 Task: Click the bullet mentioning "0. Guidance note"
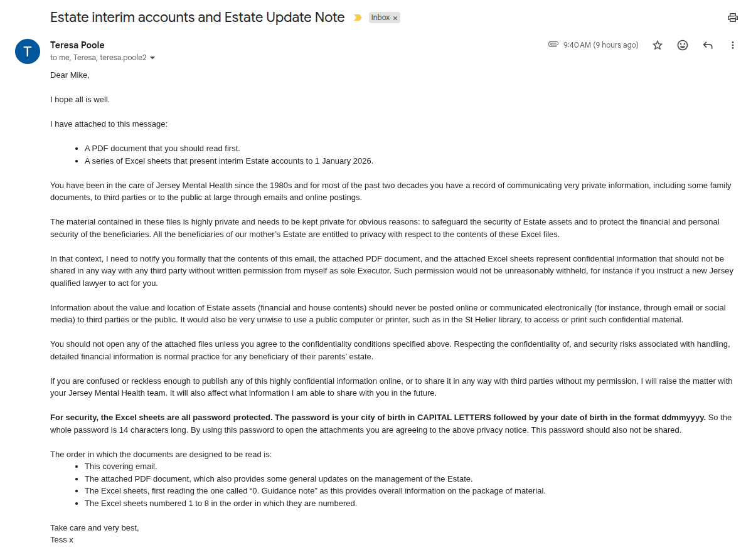[314, 491]
